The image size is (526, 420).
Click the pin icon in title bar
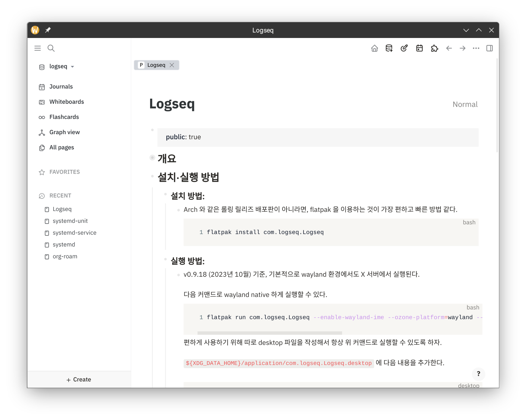[x=48, y=30]
